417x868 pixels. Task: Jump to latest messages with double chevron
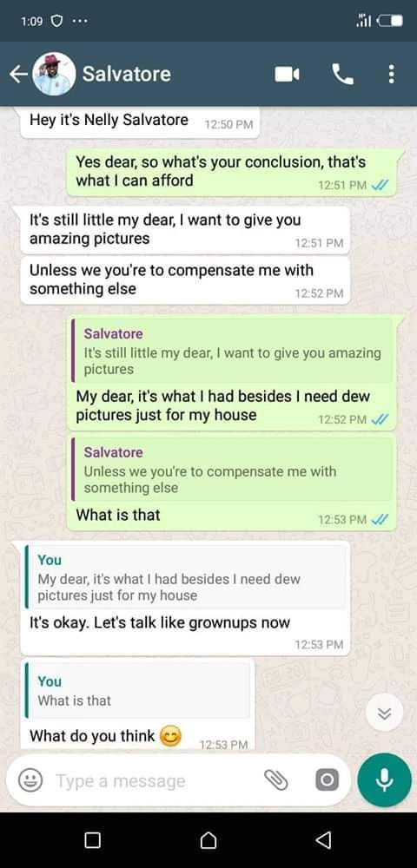coord(384,713)
